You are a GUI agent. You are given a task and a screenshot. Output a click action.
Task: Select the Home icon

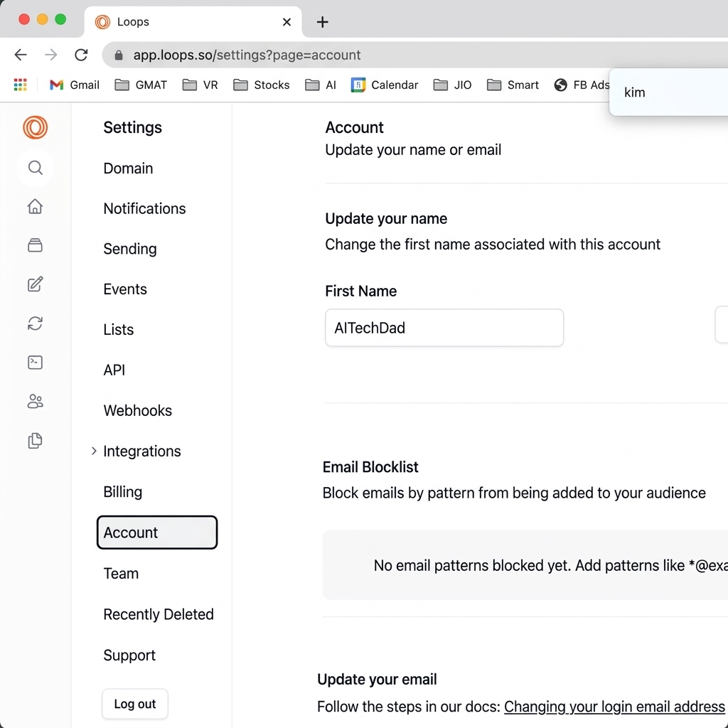point(35,206)
